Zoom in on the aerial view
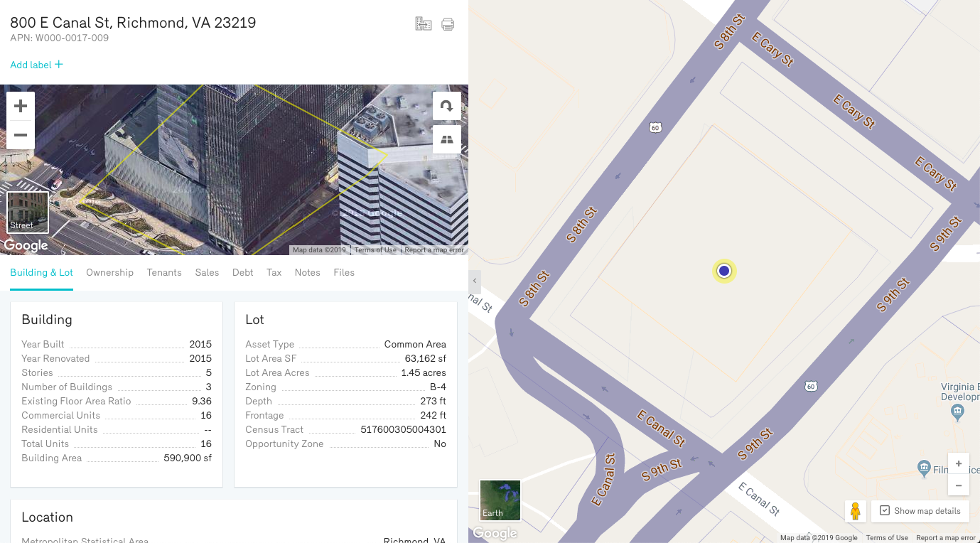The height and width of the screenshot is (543, 980). coord(21,107)
